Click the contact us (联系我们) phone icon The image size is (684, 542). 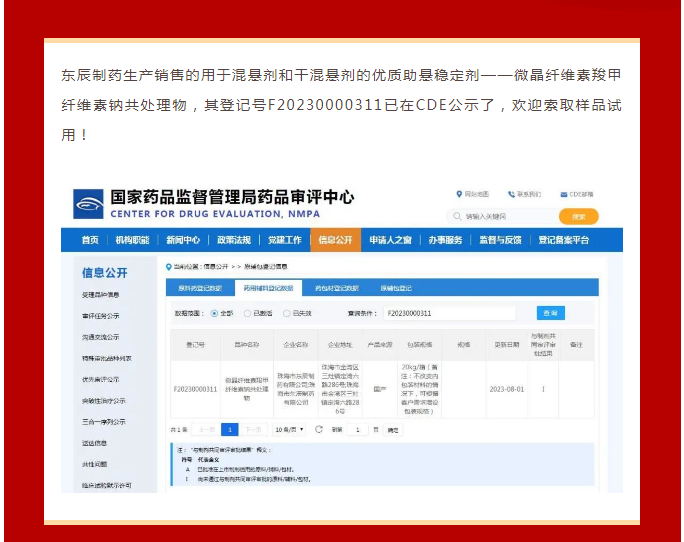point(510,194)
